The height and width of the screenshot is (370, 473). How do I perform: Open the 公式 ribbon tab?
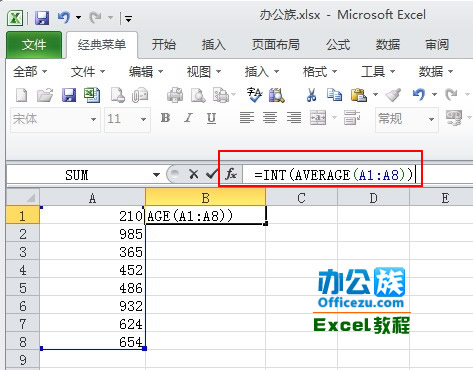click(338, 45)
